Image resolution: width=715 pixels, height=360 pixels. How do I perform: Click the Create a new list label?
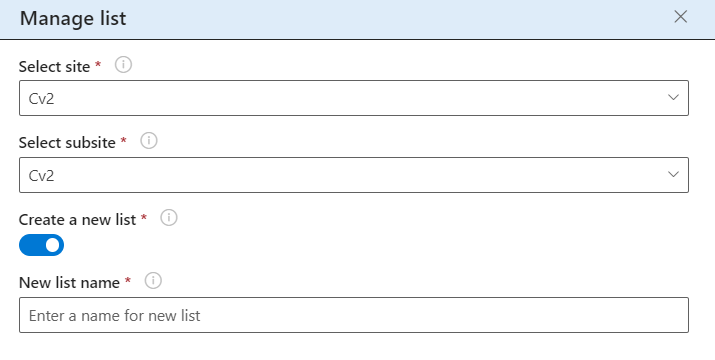(x=78, y=219)
